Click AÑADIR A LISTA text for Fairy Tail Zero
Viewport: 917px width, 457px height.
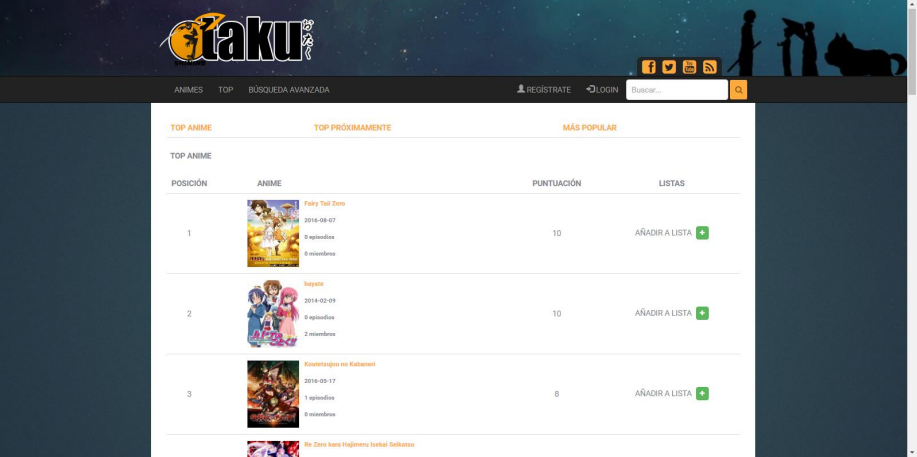[663, 233]
